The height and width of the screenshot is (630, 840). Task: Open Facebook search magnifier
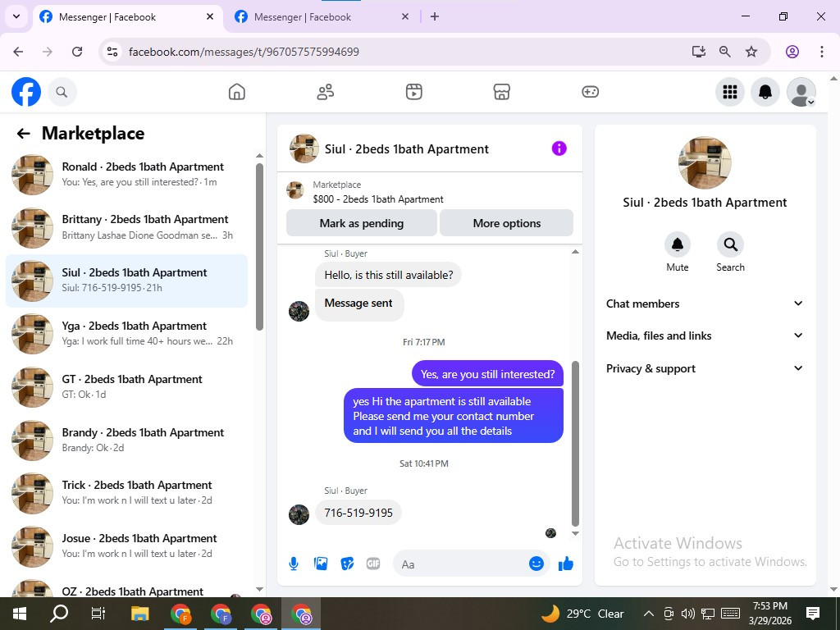tap(62, 92)
